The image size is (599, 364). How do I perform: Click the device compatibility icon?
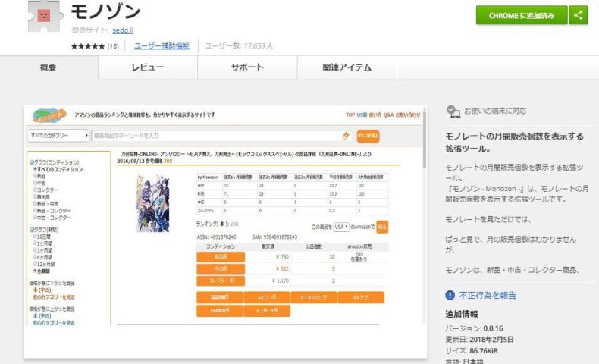(453, 111)
